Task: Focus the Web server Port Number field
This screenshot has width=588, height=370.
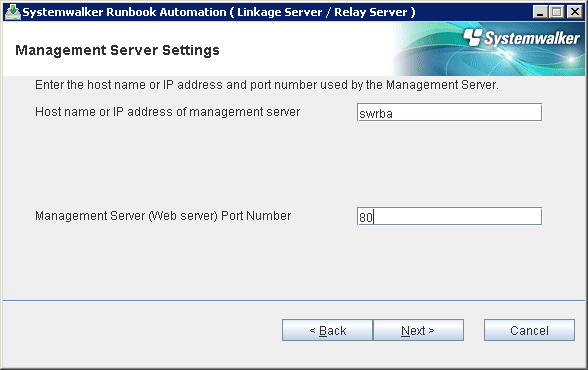Action: 449,216
